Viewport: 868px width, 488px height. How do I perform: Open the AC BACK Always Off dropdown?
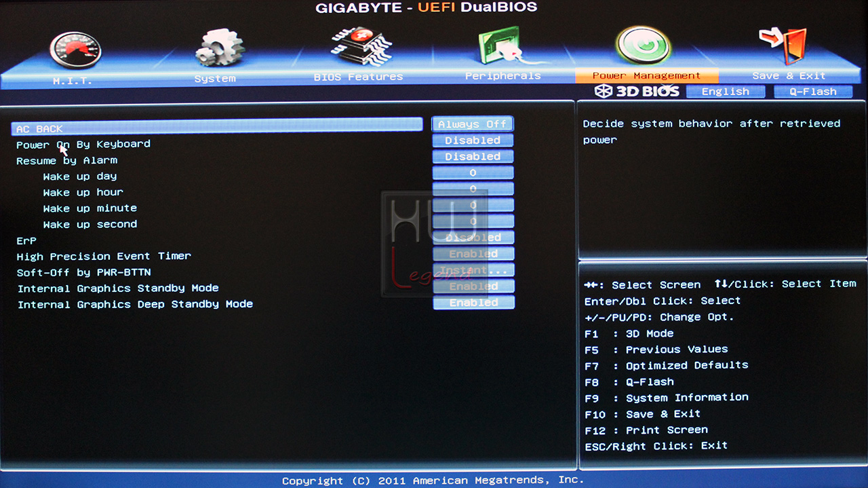pyautogui.click(x=473, y=124)
